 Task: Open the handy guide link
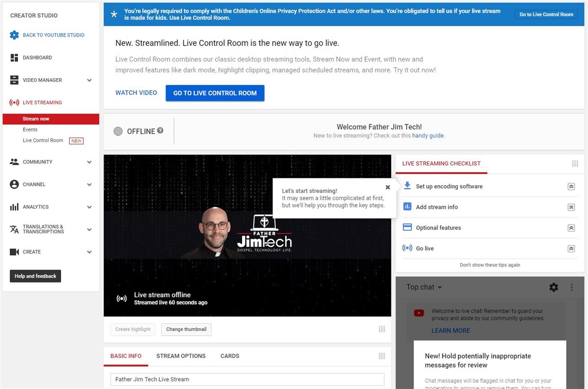(x=428, y=136)
